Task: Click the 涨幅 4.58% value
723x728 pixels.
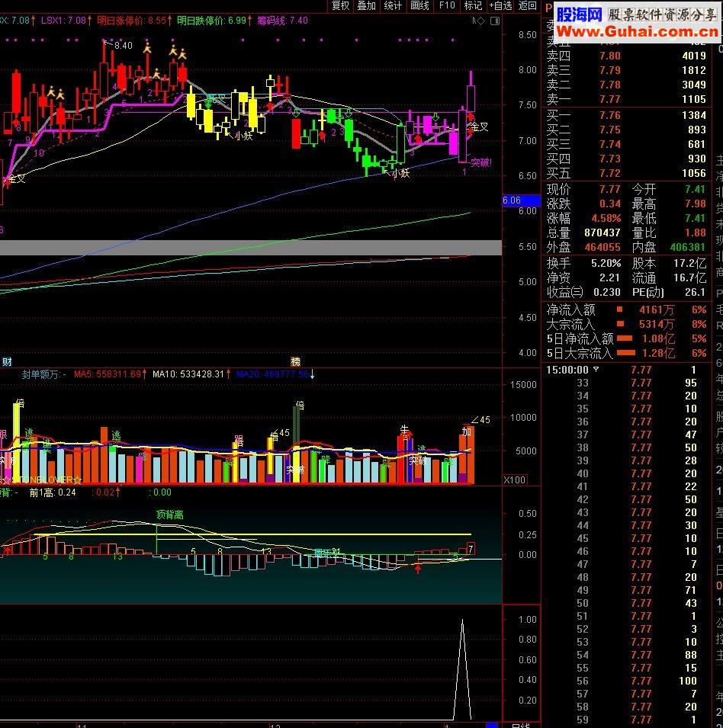Action: tap(606, 218)
